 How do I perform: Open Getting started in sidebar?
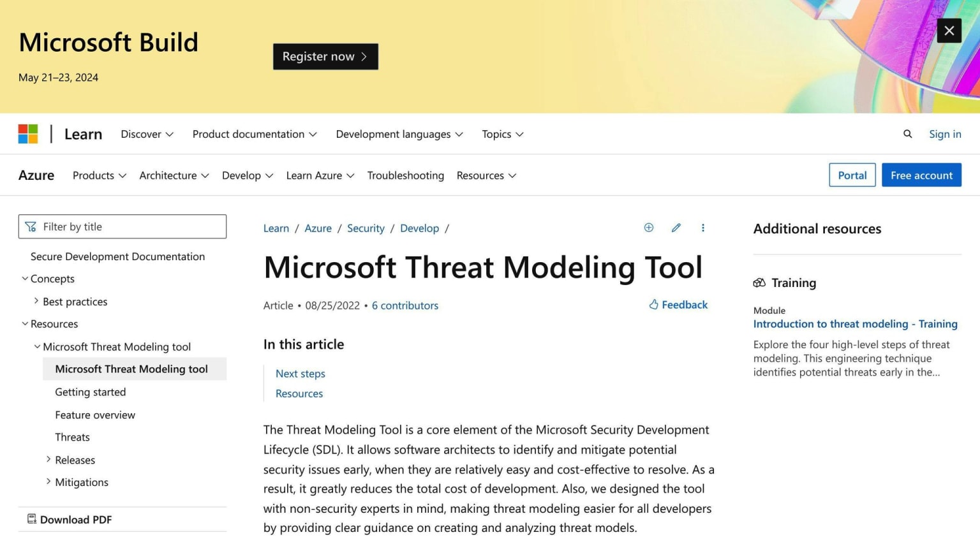pos(91,392)
